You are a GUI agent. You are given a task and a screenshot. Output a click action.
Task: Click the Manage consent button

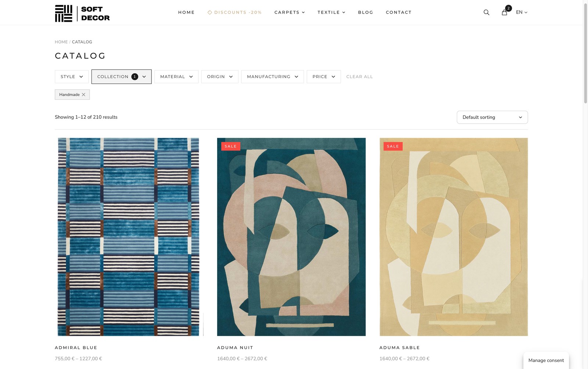pyautogui.click(x=546, y=360)
